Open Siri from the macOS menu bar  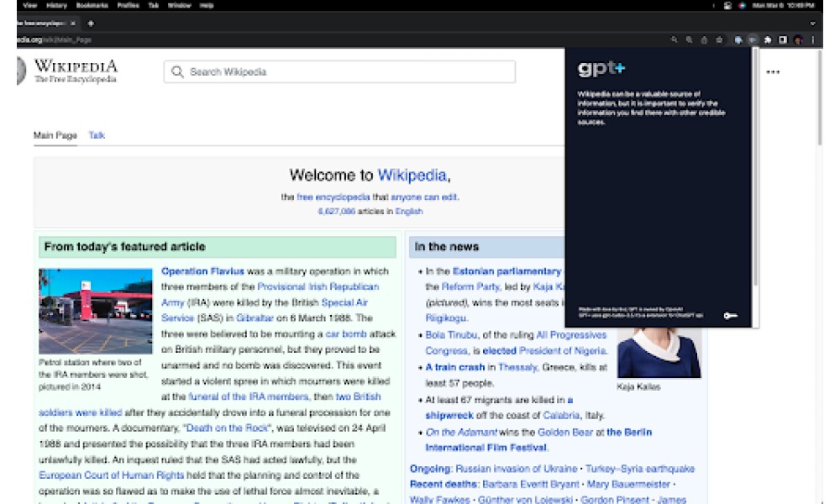[x=742, y=5]
